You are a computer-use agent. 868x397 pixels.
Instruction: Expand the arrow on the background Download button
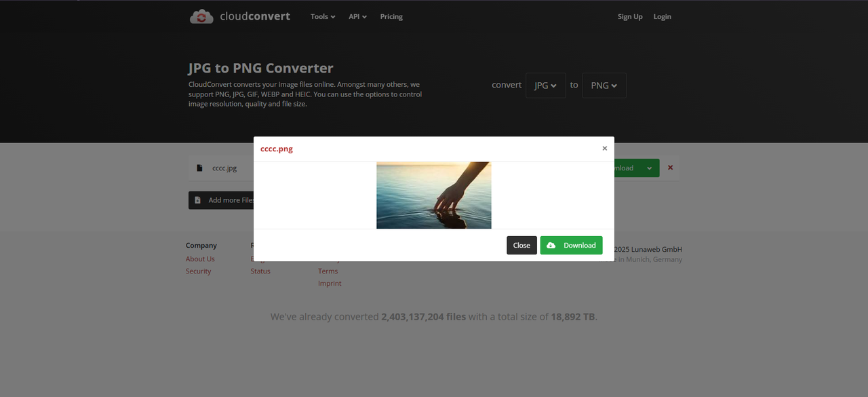coord(649,168)
